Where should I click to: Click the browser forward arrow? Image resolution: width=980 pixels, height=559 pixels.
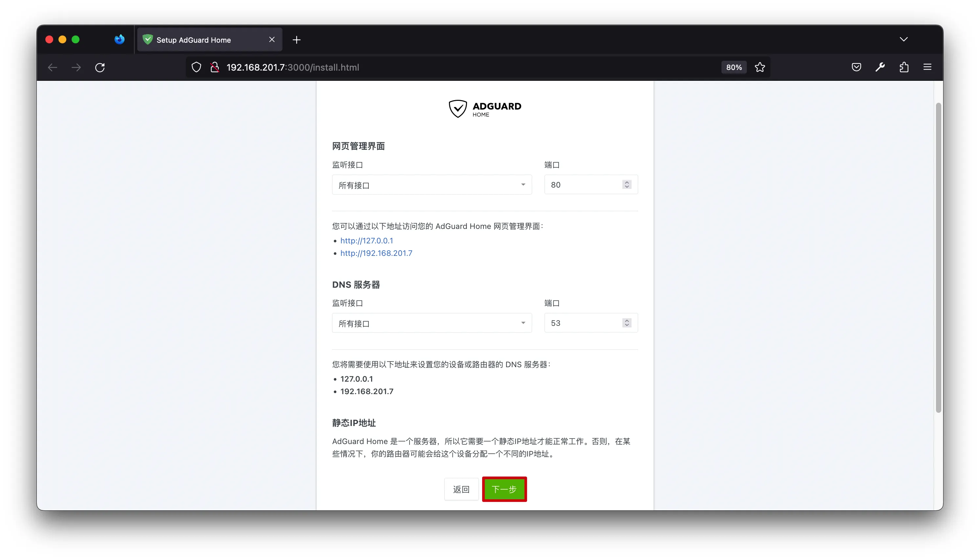point(77,68)
